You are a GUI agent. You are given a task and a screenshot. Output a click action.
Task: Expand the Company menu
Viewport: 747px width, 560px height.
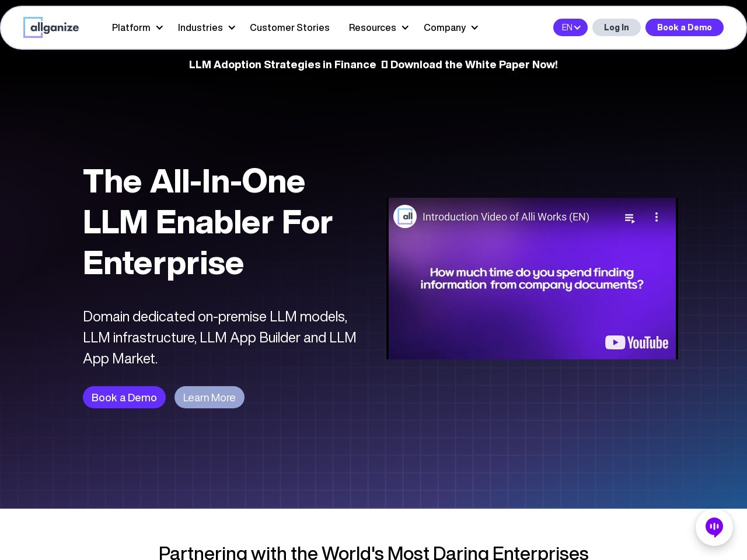[451, 27]
